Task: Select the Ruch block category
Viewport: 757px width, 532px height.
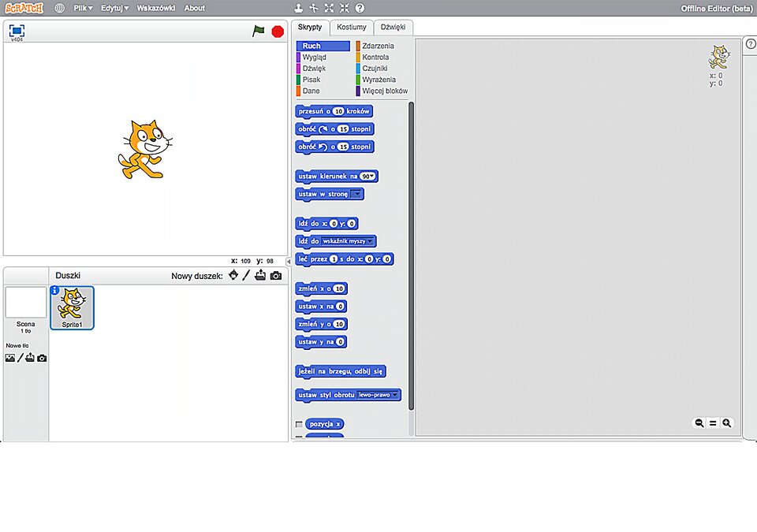Action: click(x=323, y=46)
